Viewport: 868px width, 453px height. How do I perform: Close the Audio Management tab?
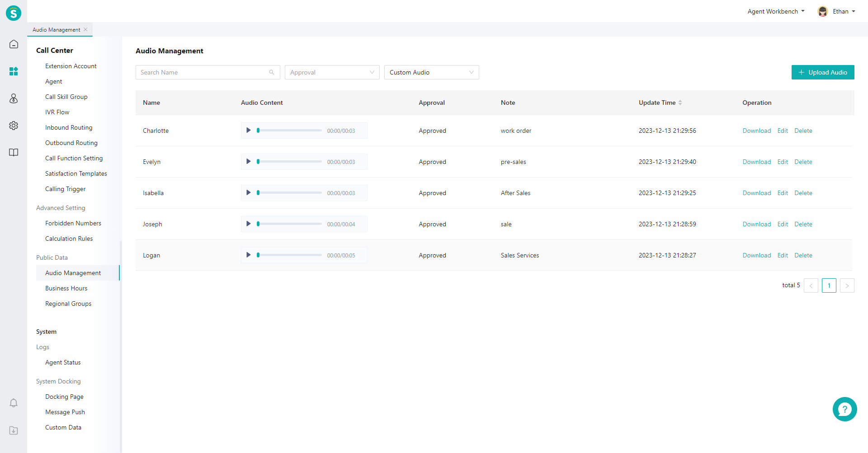pos(85,29)
